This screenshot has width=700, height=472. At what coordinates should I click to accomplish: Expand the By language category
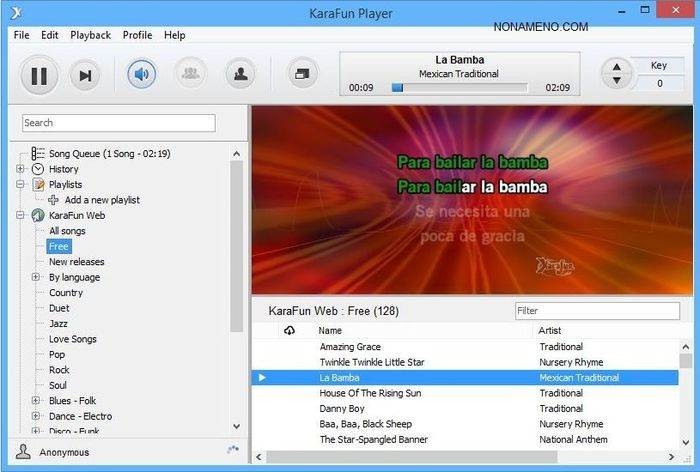click(x=36, y=277)
